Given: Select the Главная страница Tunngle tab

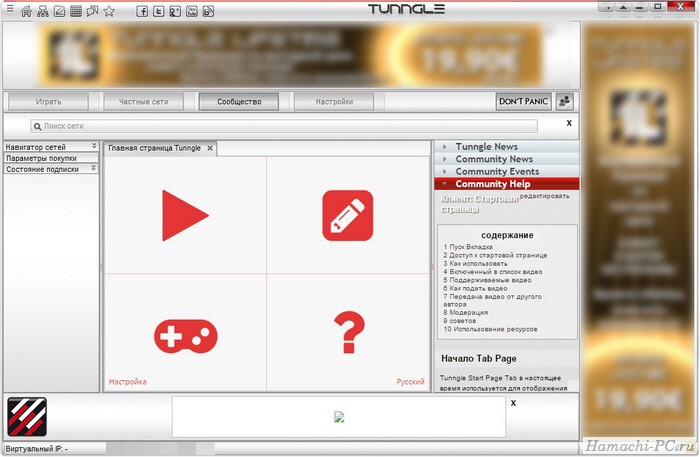Looking at the screenshot, I should pos(154,148).
